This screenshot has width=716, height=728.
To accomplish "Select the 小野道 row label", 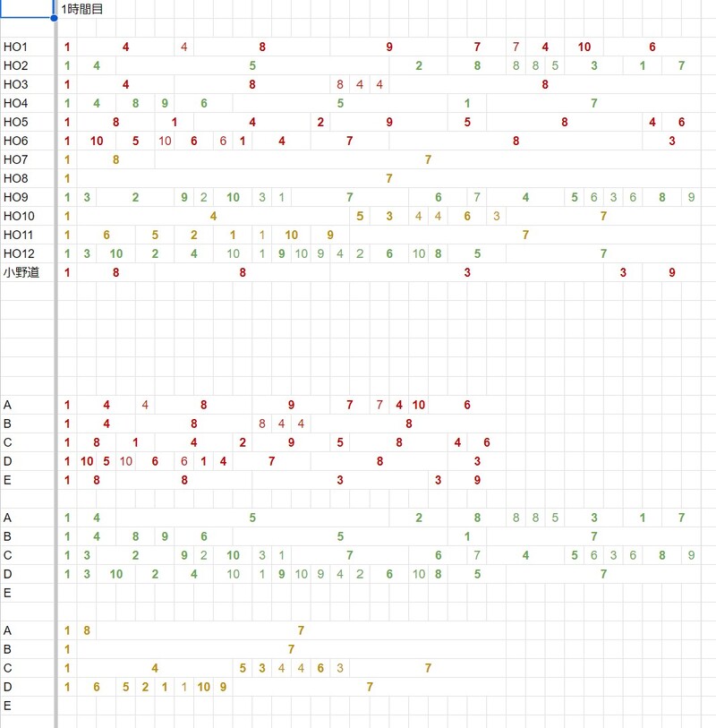I will pos(21,272).
